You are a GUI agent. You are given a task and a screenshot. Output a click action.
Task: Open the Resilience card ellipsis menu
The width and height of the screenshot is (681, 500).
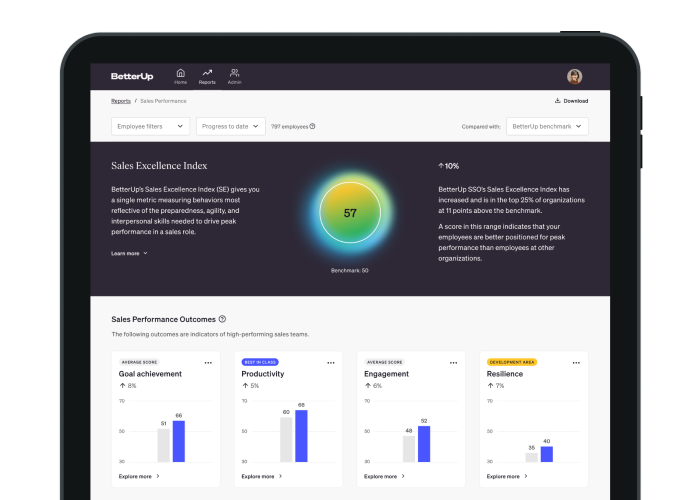[575, 362]
